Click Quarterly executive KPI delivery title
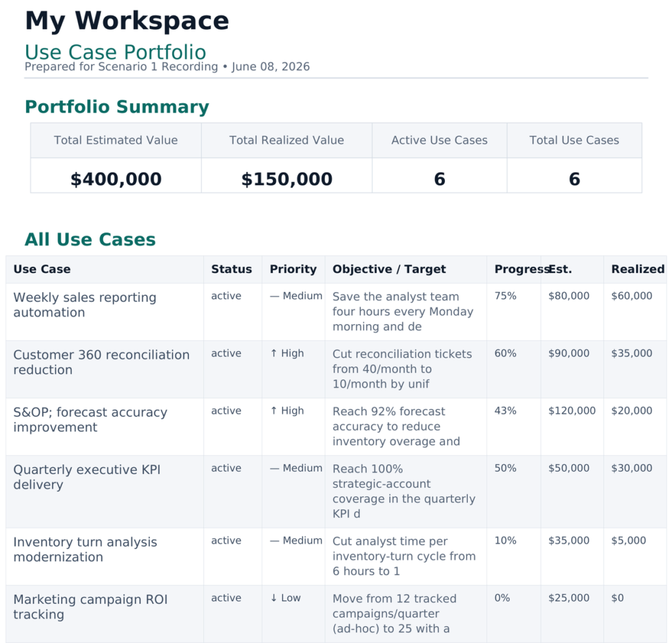This screenshot has height=643, width=672. 87,477
